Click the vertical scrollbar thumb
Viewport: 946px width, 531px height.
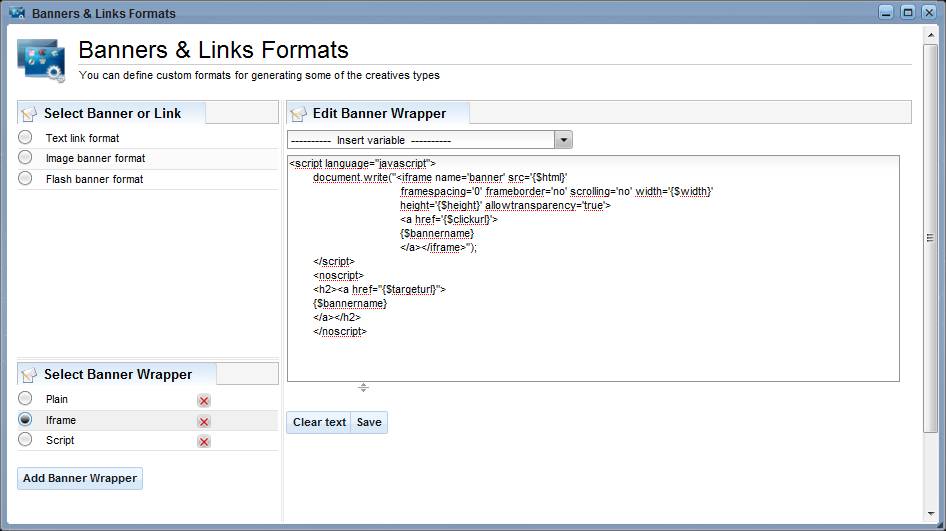[x=930, y=238]
